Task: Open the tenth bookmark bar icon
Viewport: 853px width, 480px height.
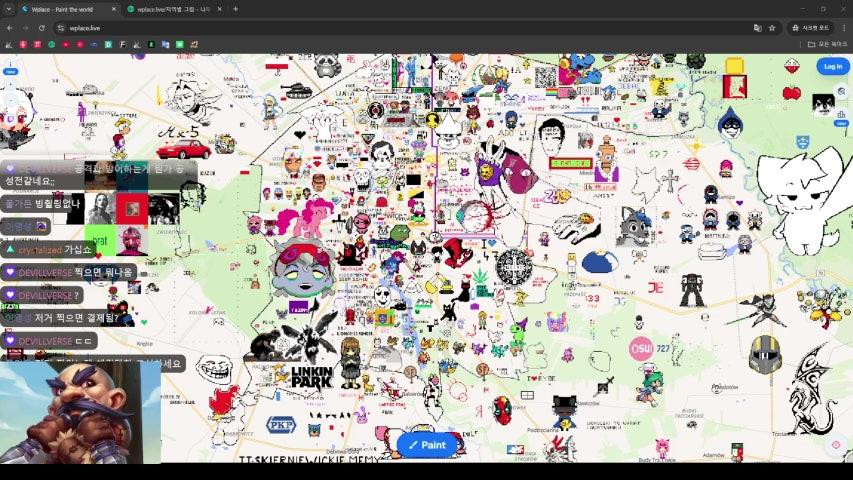Action: click(x=137, y=45)
